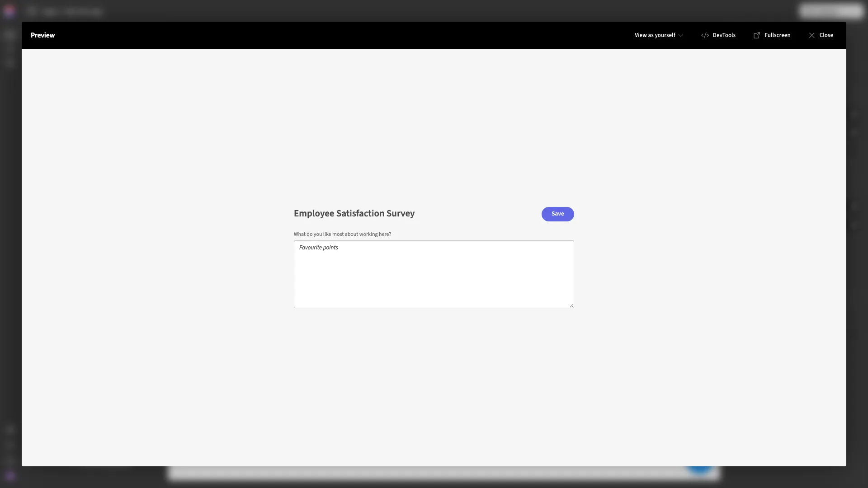Screen dimensions: 868x488
Task: Click into the Favourite points text area
Action: 434,274
